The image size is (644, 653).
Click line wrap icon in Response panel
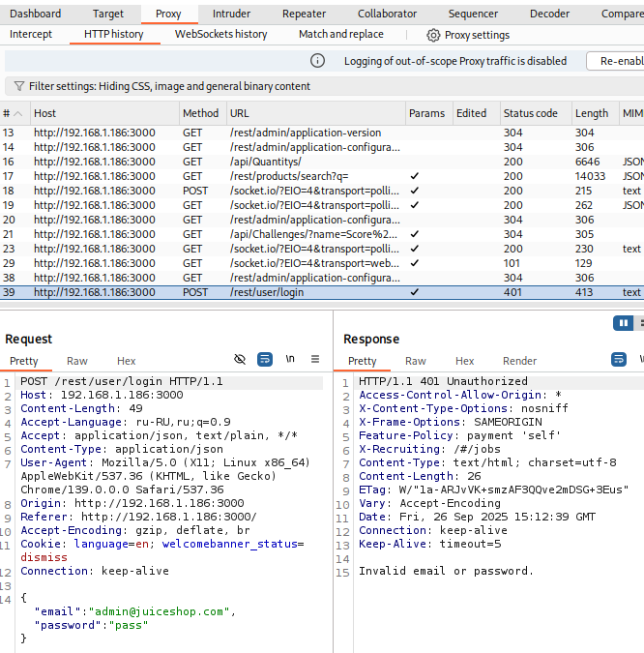618,359
